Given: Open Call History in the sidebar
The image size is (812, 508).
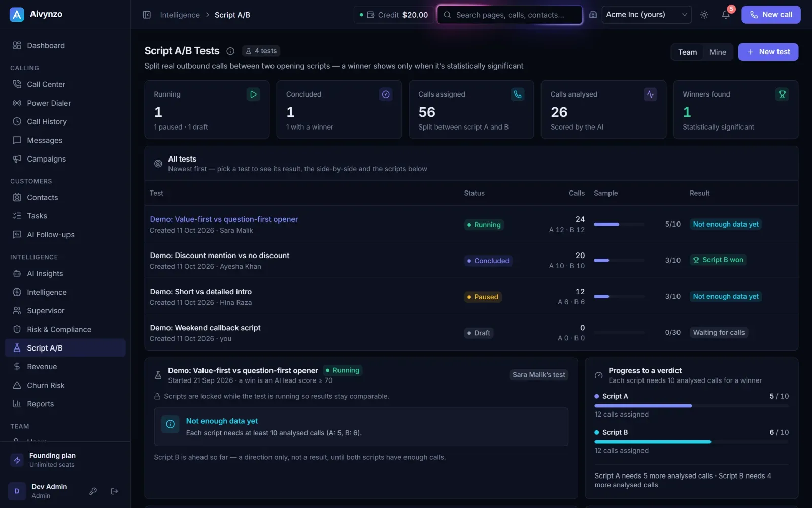Looking at the screenshot, I should click(65, 122).
